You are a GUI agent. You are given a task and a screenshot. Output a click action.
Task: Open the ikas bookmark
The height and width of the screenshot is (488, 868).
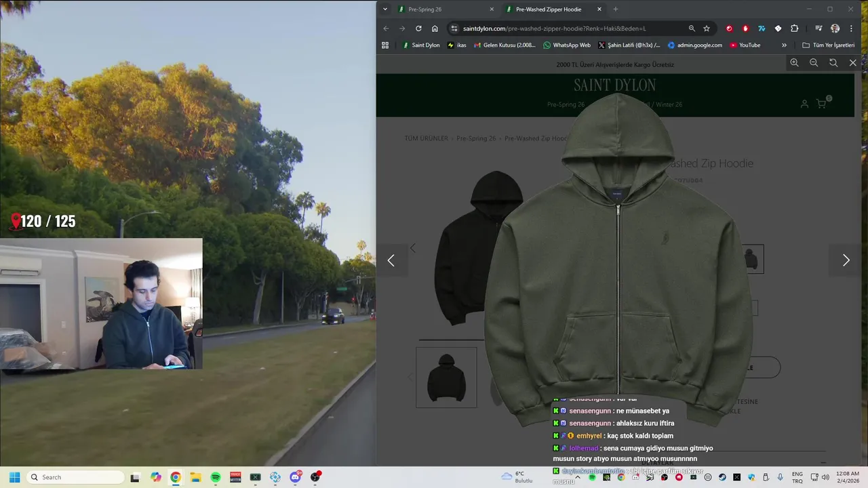pyautogui.click(x=457, y=45)
